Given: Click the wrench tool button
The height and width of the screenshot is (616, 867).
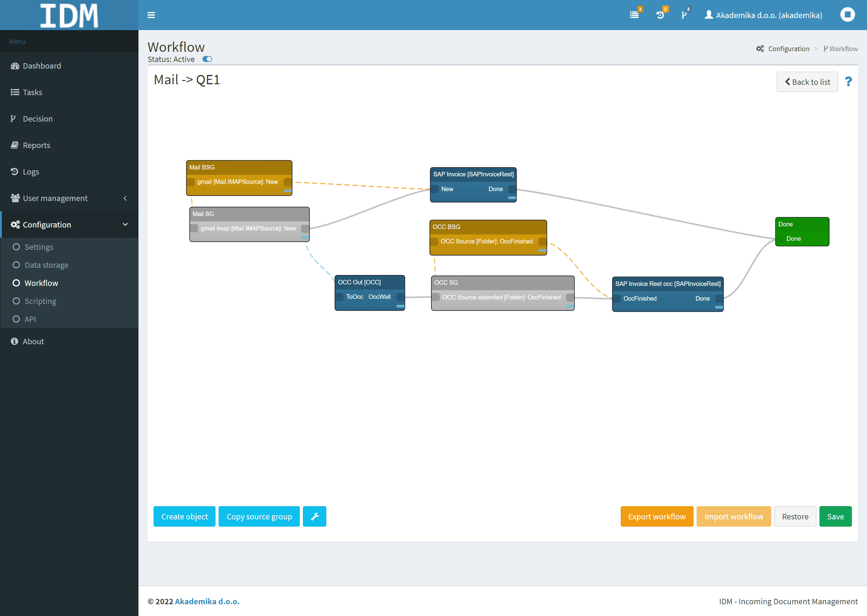Looking at the screenshot, I should (x=315, y=516).
